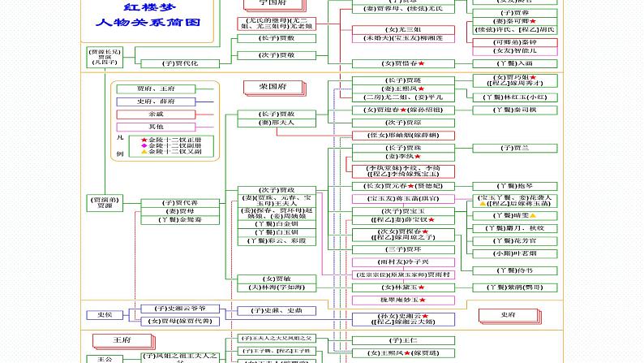This screenshot has width=644, height=363.
Task: Select the (可卿弟)秦钟 box
Action: pyautogui.click(x=515, y=43)
